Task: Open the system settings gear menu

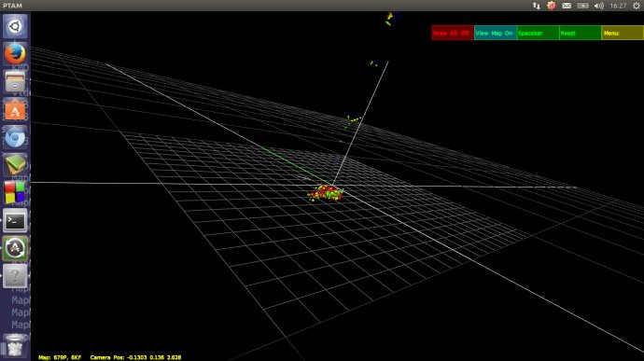Action: (x=637, y=6)
